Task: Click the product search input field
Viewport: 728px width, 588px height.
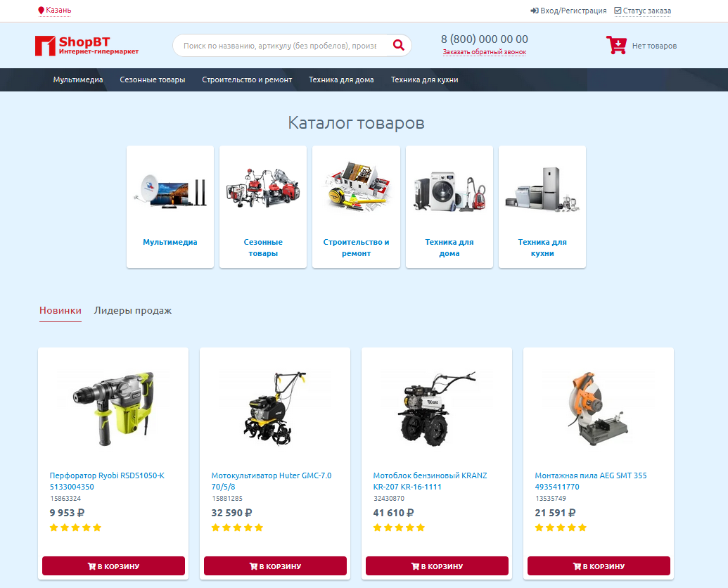Action: tap(279, 46)
